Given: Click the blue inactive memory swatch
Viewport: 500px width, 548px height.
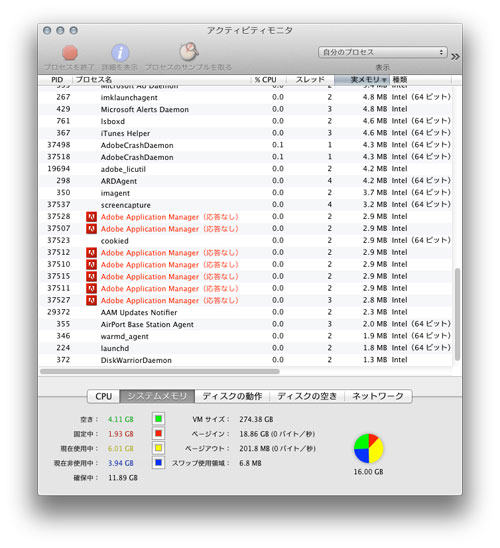Looking at the screenshot, I should click(x=158, y=463).
